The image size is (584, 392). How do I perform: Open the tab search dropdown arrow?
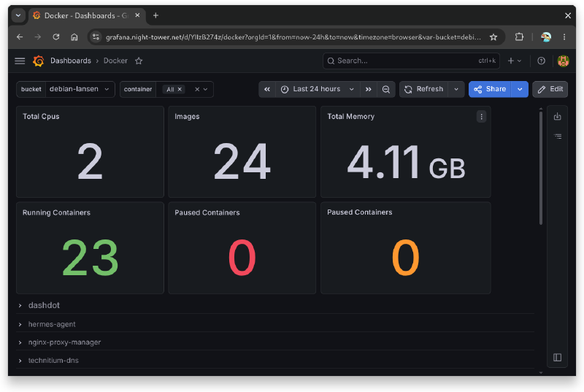(18, 15)
